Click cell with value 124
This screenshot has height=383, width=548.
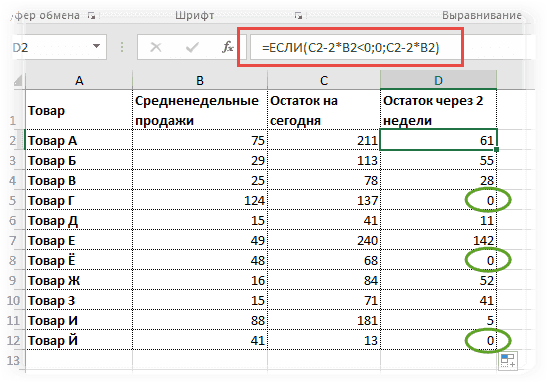click(x=200, y=201)
